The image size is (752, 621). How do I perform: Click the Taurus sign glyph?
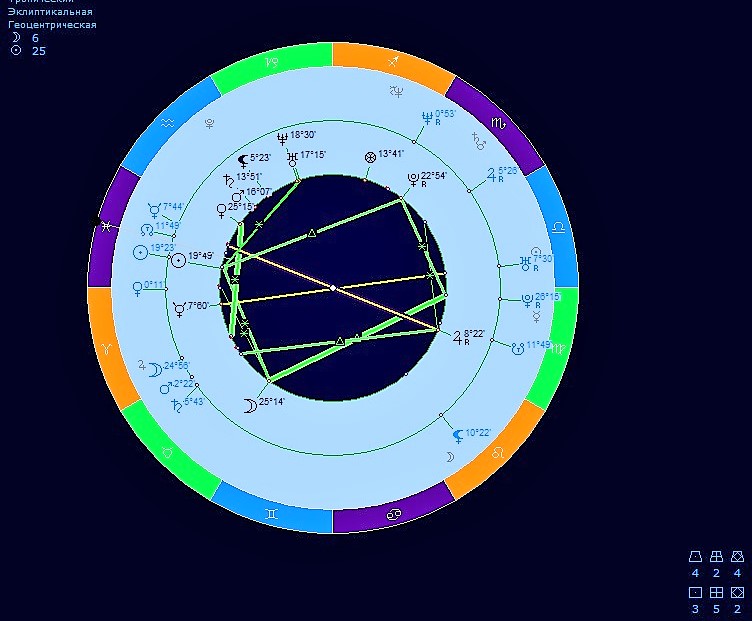click(167, 452)
